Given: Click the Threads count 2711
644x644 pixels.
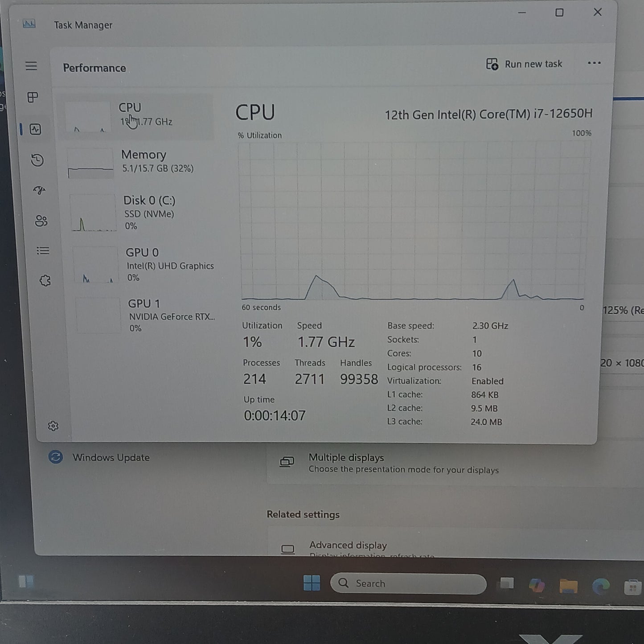Looking at the screenshot, I should [x=310, y=379].
